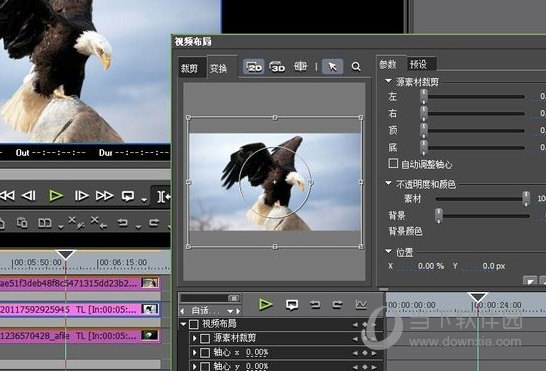Collapse the 源素材裁剪 parameter section

[388, 81]
